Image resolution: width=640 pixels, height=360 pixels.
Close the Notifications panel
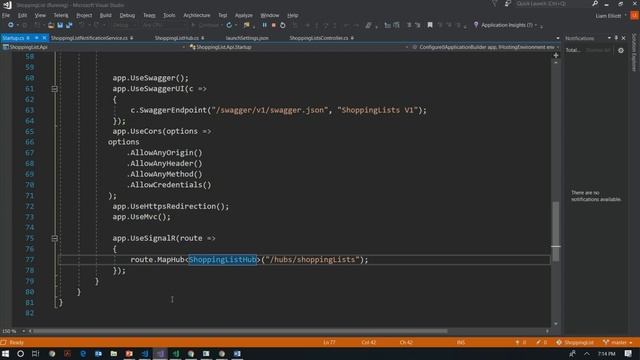(x=623, y=38)
